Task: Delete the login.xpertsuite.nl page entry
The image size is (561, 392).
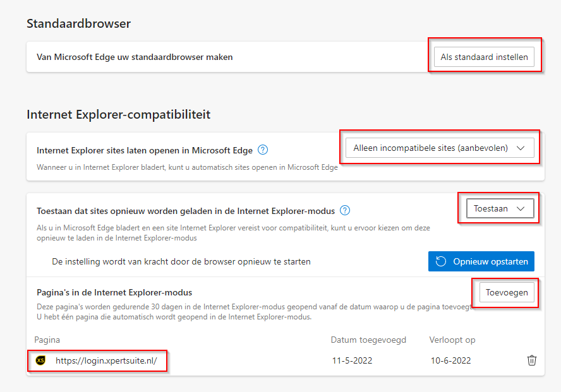Action: click(532, 360)
